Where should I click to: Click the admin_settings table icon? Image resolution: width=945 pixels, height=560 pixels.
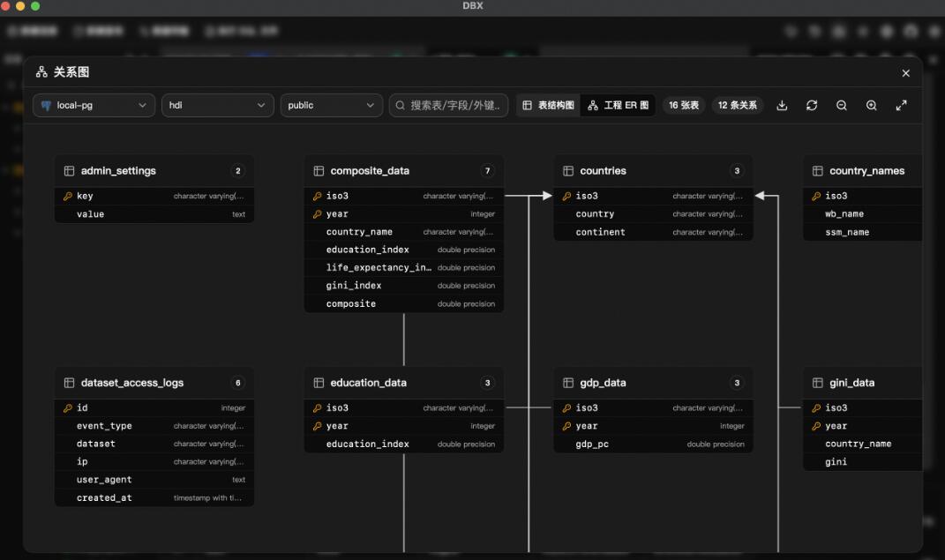pyautogui.click(x=70, y=171)
